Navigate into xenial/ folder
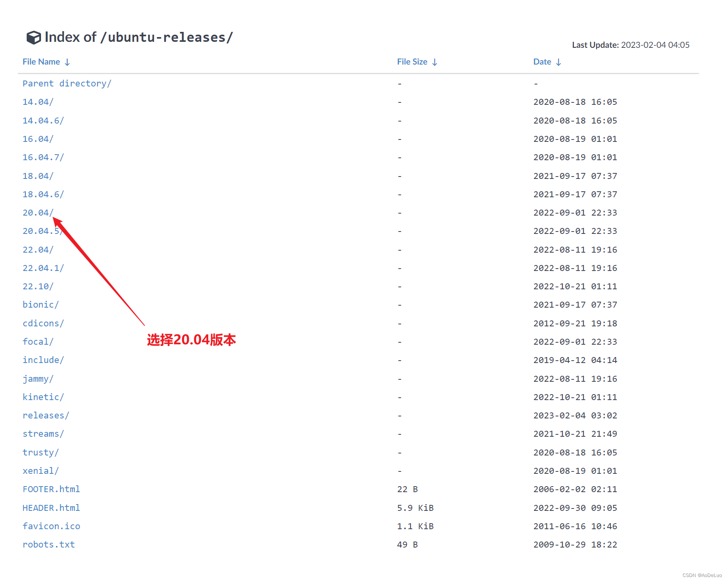The width and height of the screenshot is (728, 581). click(x=41, y=471)
